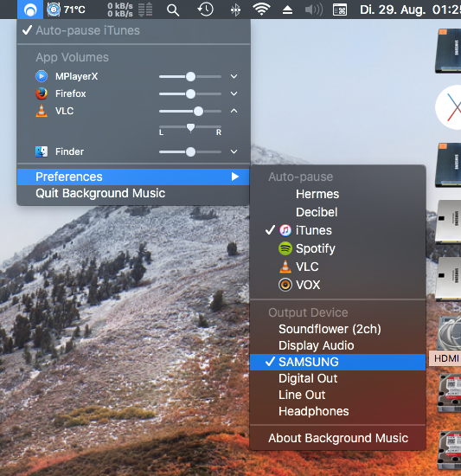The height and width of the screenshot is (476, 461).
Task: Click the Firefox app icon
Action: (42, 93)
